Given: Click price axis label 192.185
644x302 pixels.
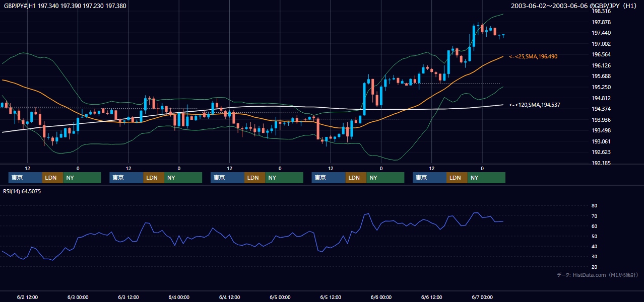Looking at the screenshot, I should pos(601,163).
